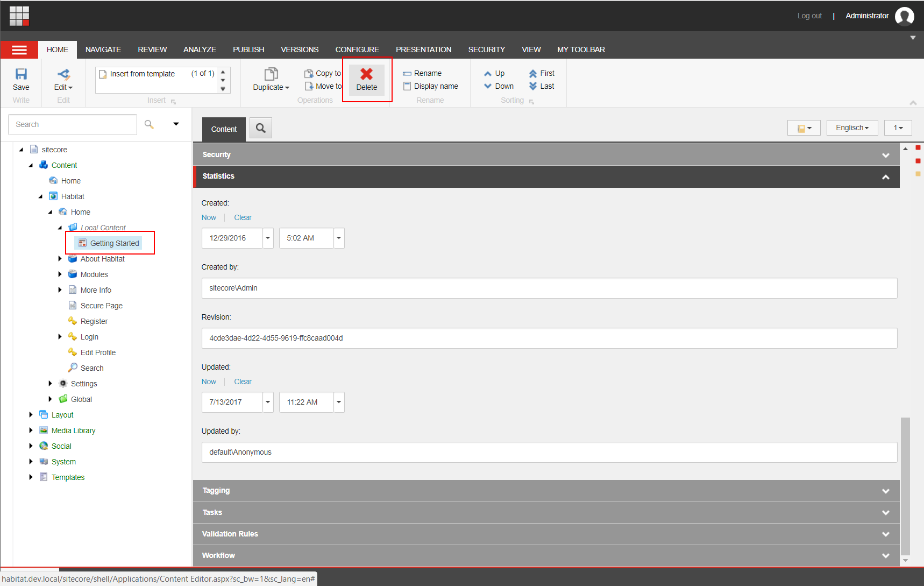Open the Created date picker dropdown
Image resolution: width=924 pixels, height=586 pixels.
[268, 238]
